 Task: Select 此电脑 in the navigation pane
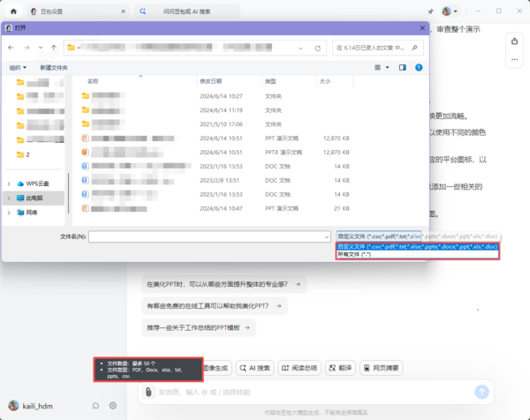click(34, 198)
